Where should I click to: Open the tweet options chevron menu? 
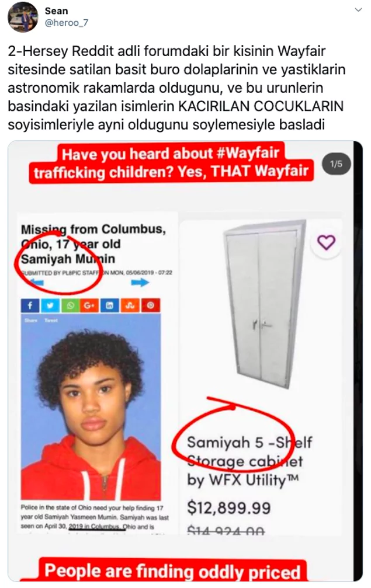coord(358,10)
